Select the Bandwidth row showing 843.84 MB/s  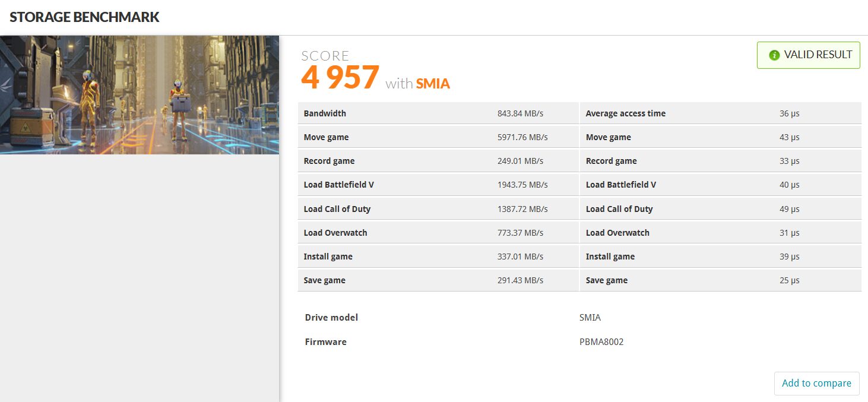pyautogui.click(x=438, y=113)
